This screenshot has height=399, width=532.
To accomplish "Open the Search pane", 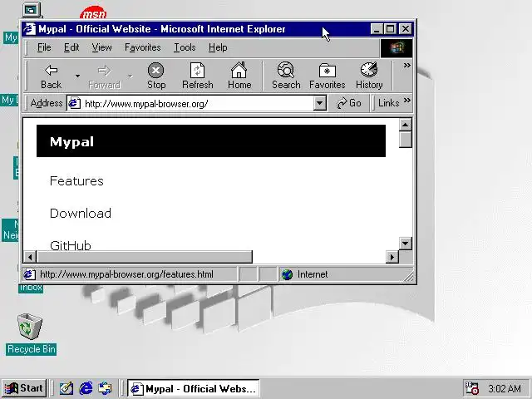I will 286,76.
